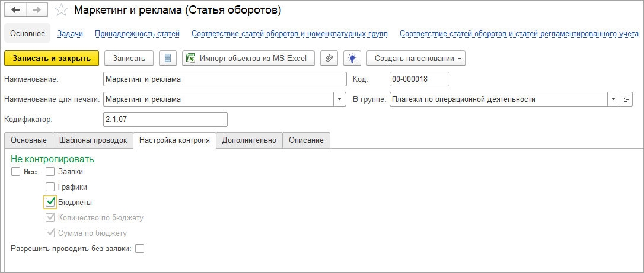Click the Кодификатор input field

[x=165, y=119]
